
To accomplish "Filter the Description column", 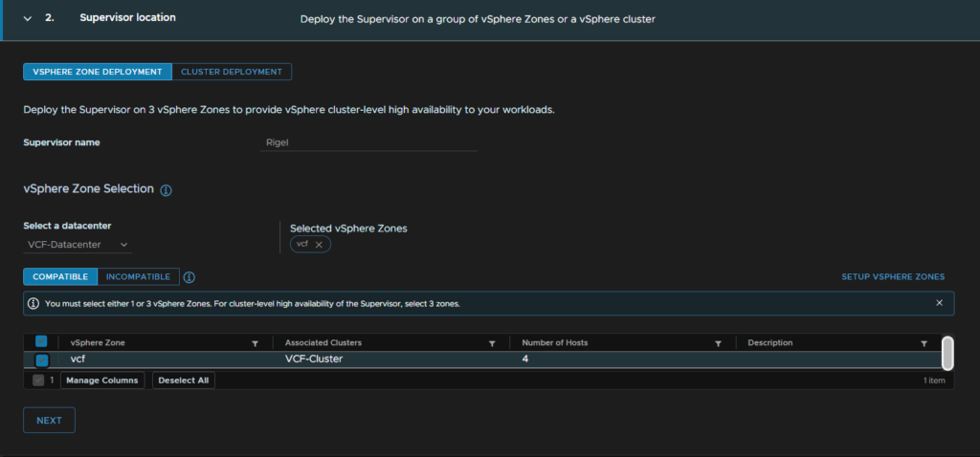I will point(924,343).
